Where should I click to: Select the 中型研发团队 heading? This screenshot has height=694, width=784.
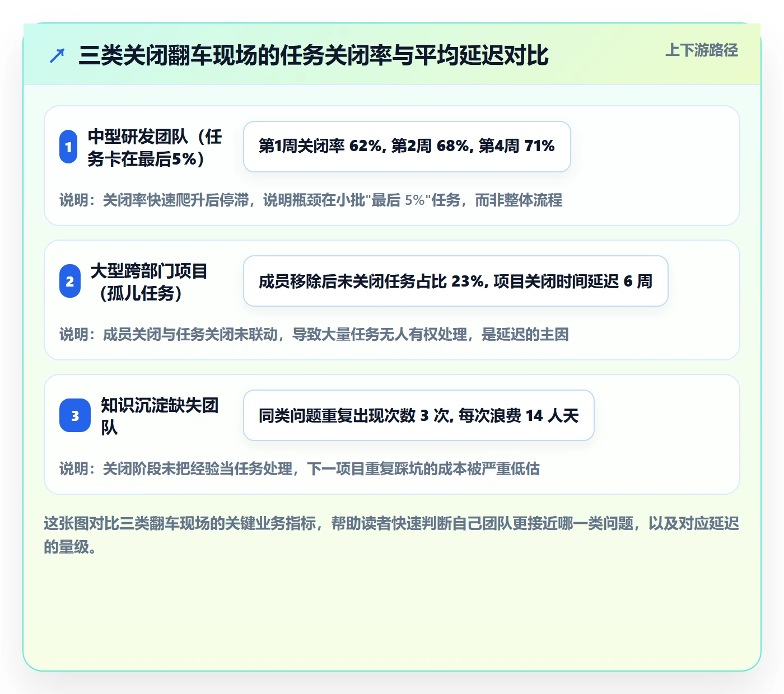tap(155, 147)
